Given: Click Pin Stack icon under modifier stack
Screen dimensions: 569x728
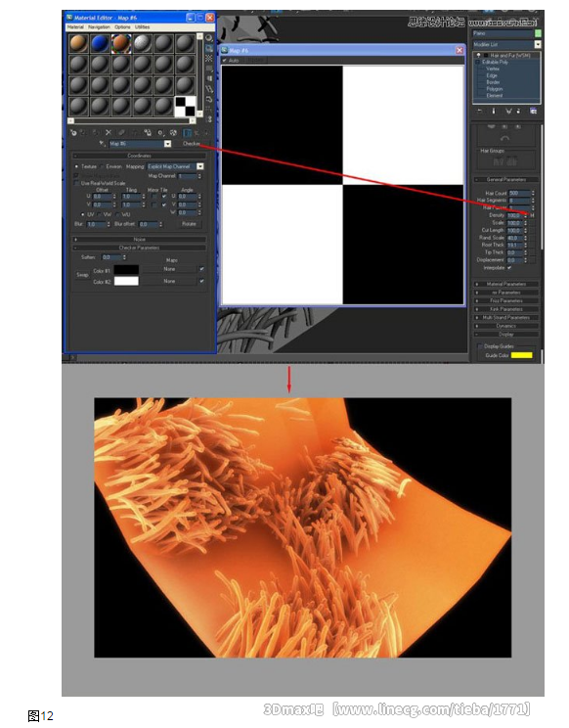Looking at the screenshot, I should tap(480, 111).
